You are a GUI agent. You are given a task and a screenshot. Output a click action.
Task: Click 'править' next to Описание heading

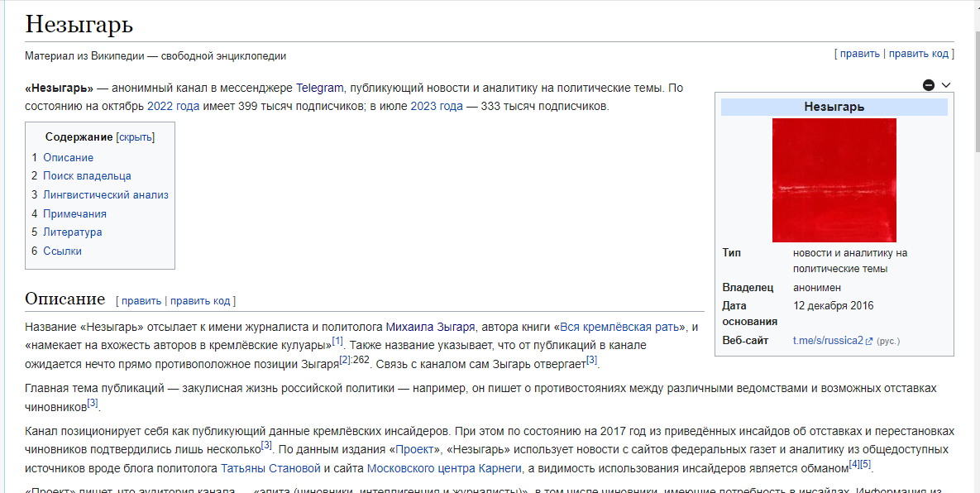point(141,300)
